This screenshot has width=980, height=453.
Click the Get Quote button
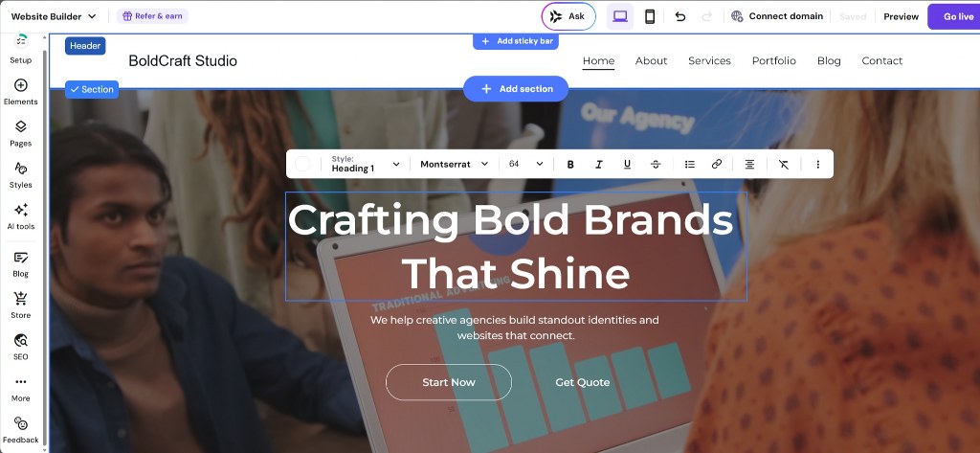tap(583, 382)
